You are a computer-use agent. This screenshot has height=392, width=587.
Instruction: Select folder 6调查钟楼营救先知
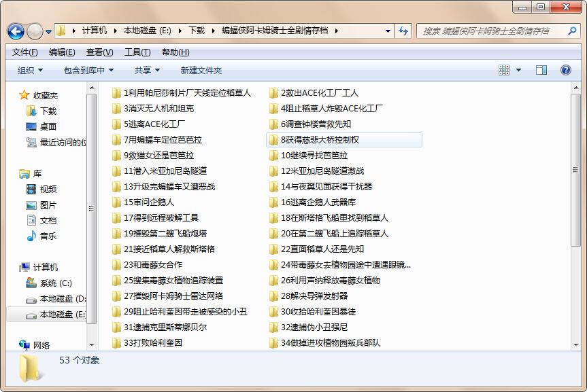tap(310, 124)
